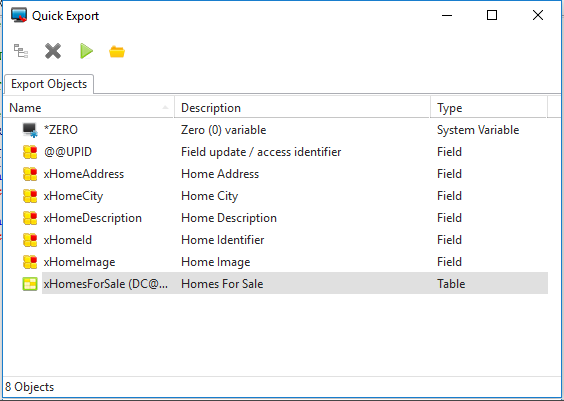The image size is (564, 401).
Task: Open the yellow folder toolbar icon
Action: pyautogui.click(x=117, y=51)
